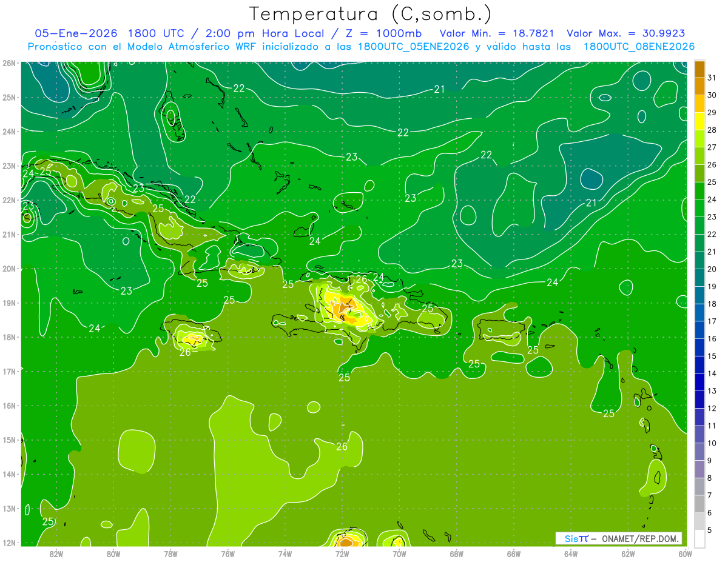Click the 70W longitude axis label

pos(399,554)
